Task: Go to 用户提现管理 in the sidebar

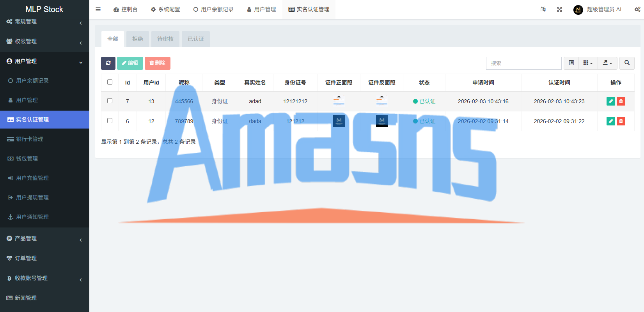Action: click(44, 197)
